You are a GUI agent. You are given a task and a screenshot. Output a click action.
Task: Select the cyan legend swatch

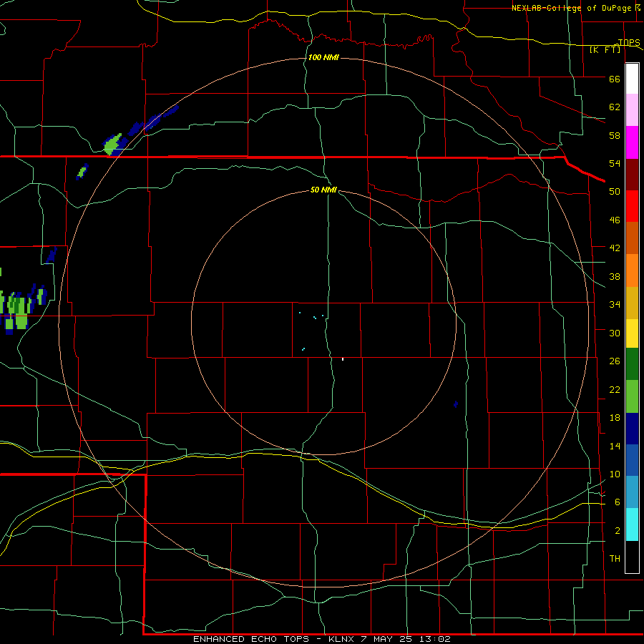tap(632, 524)
